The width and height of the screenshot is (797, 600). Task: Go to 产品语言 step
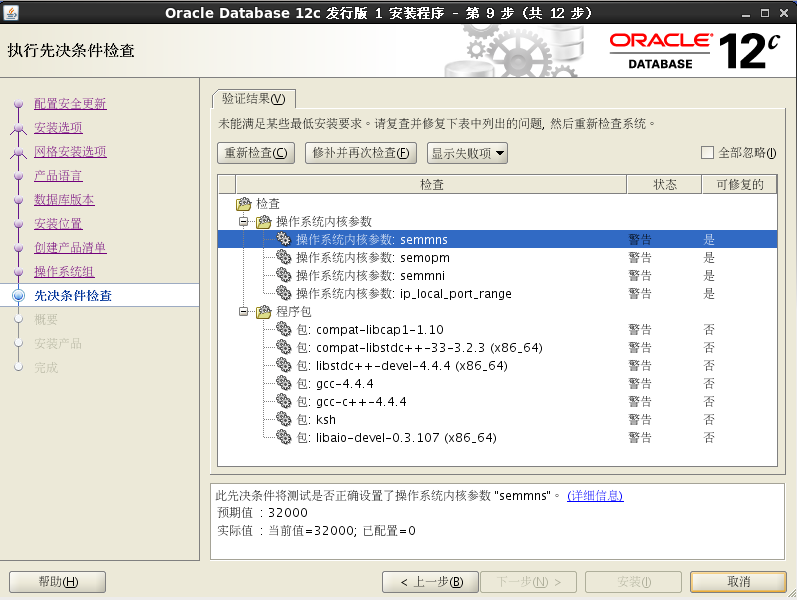click(58, 176)
